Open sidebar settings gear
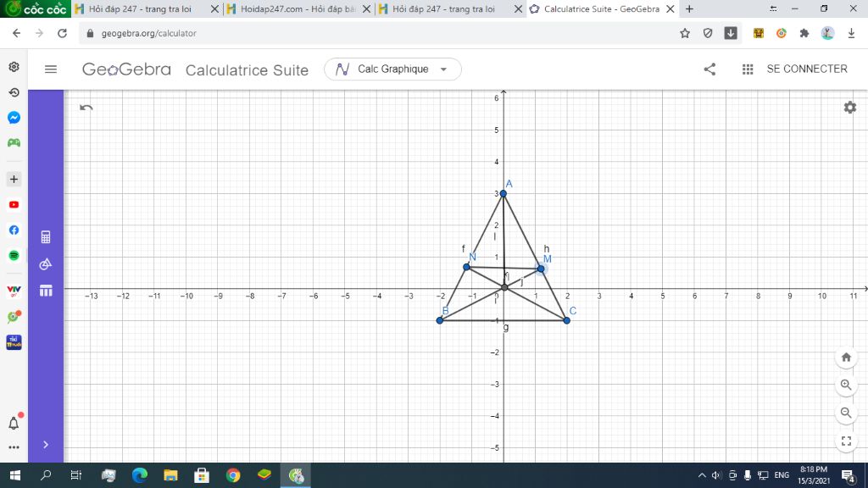This screenshot has width=868, height=488. pos(14,67)
